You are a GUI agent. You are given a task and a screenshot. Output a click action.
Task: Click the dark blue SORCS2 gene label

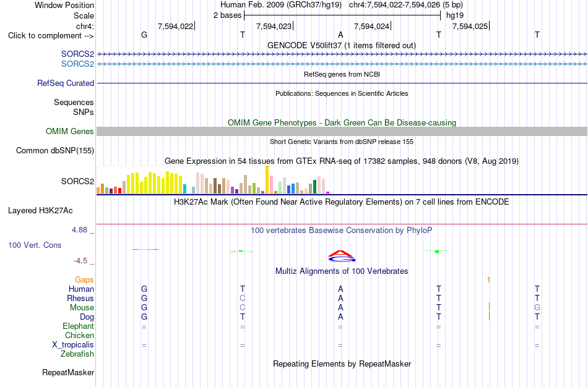[77, 54]
